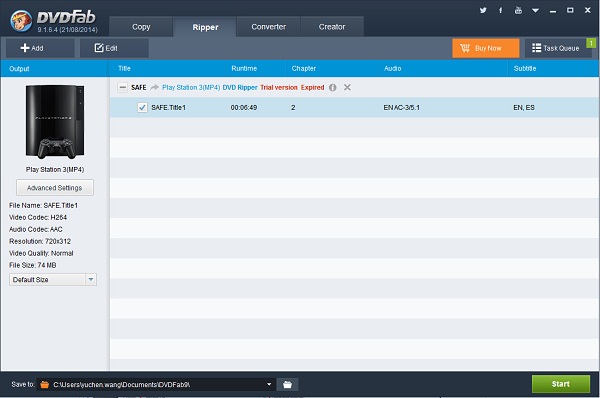This screenshot has width=600, height=398.
Task: Uncheck the SAFE.Title1 checkbox
Action: [x=142, y=108]
